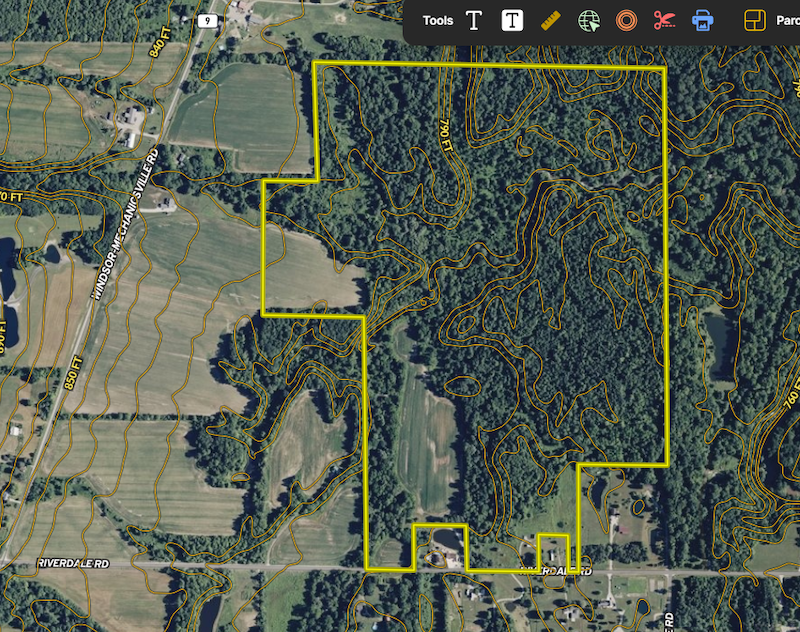Click the Riverdale Rd label at left
The width and height of the screenshot is (800, 632).
pyautogui.click(x=71, y=563)
